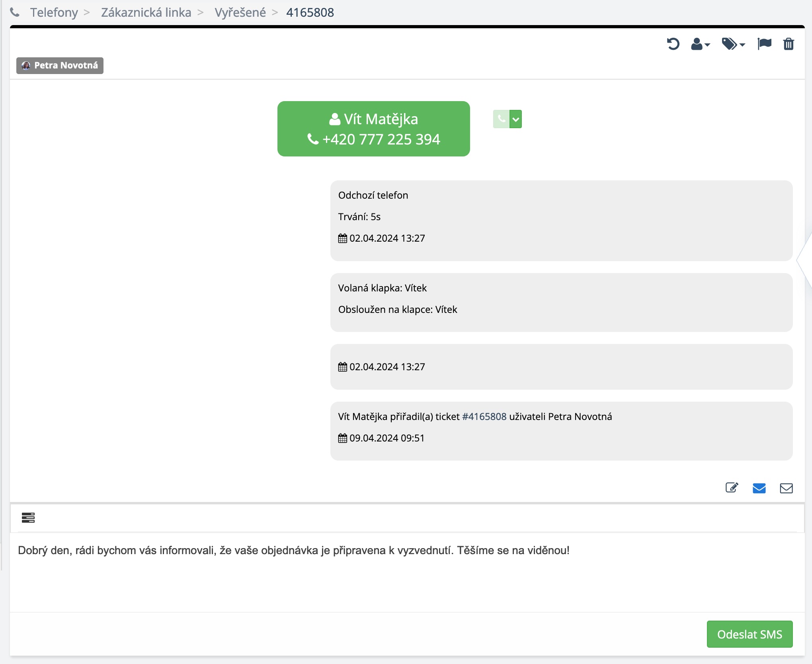Select the outlined envelope icon
This screenshot has height=664, width=812.
click(x=786, y=488)
